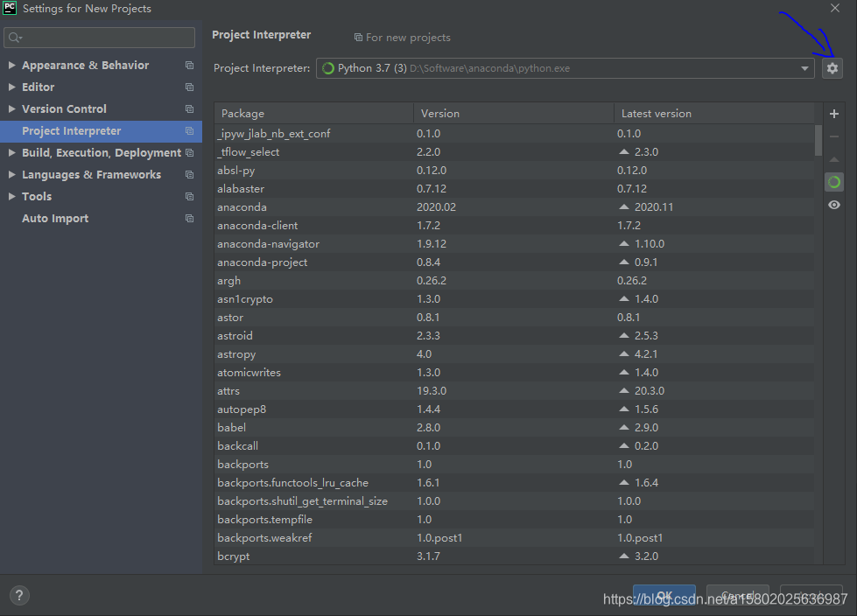857x616 pixels.
Task: Select the astor package row
Action: point(515,317)
